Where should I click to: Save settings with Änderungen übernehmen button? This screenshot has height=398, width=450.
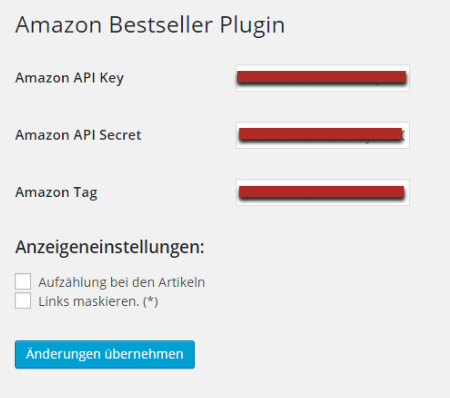(105, 354)
